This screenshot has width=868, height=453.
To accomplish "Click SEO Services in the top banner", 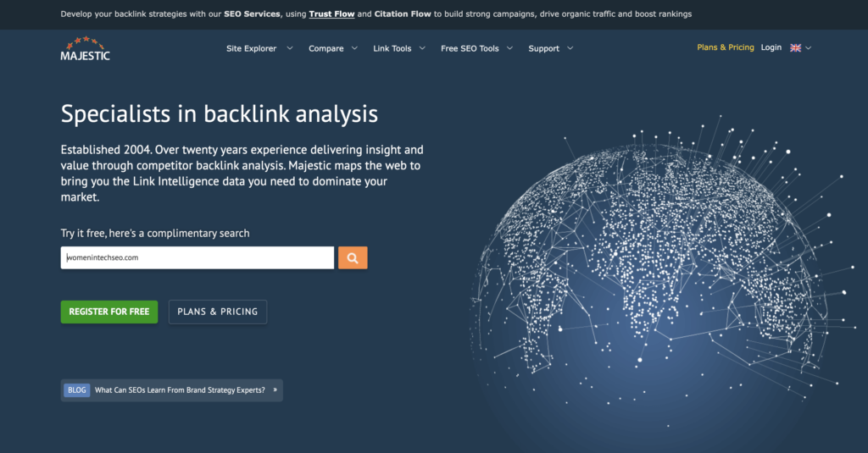I will [252, 14].
